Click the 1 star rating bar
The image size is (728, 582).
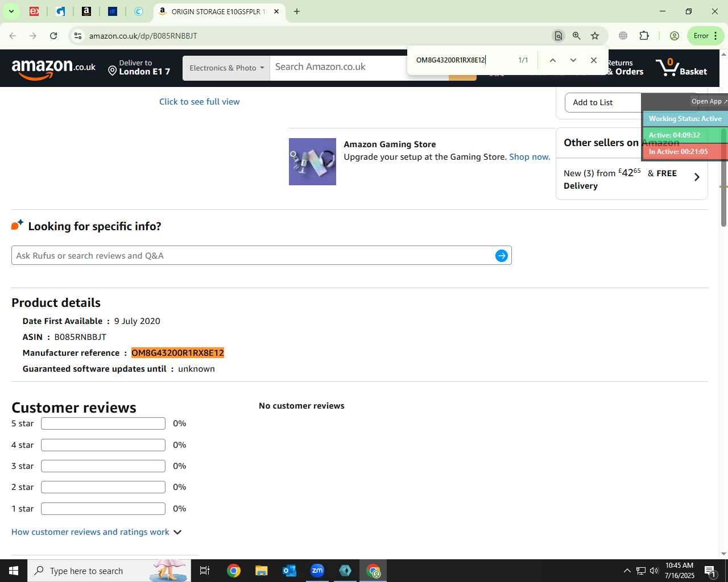[103, 509]
